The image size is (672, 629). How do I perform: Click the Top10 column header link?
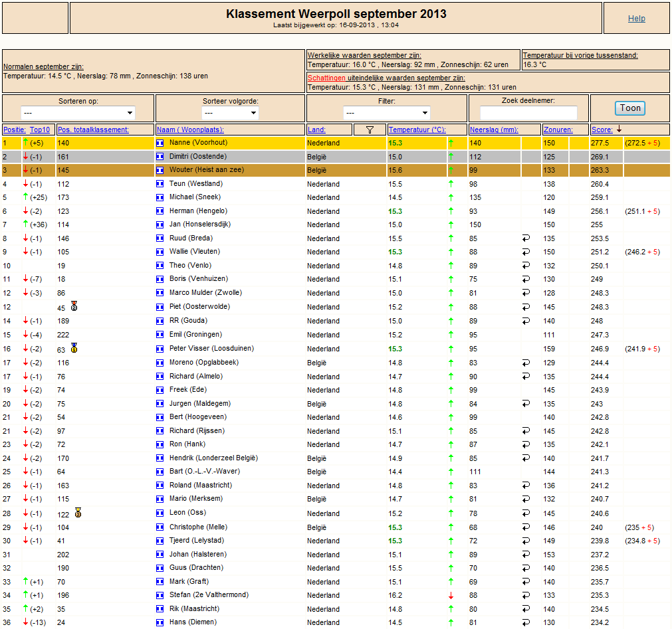[x=40, y=130]
